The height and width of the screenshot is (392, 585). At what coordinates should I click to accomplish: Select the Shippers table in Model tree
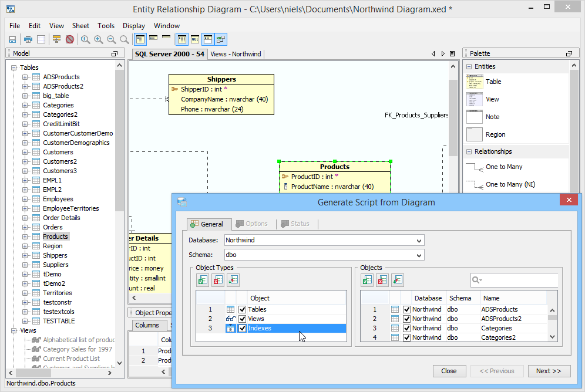(x=55, y=255)
